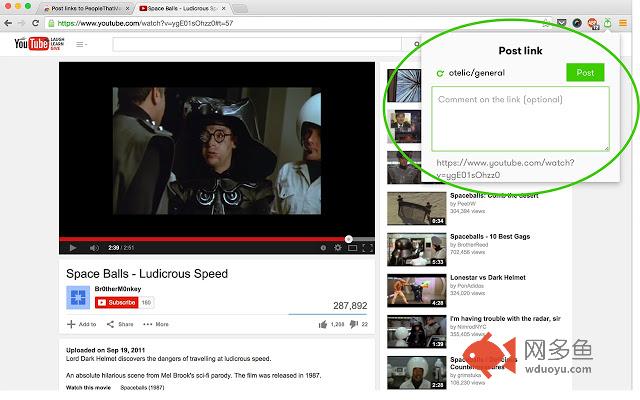640x400 pixels.
Task: Click the youtube.com link text in popup
Action: [505, 169]
